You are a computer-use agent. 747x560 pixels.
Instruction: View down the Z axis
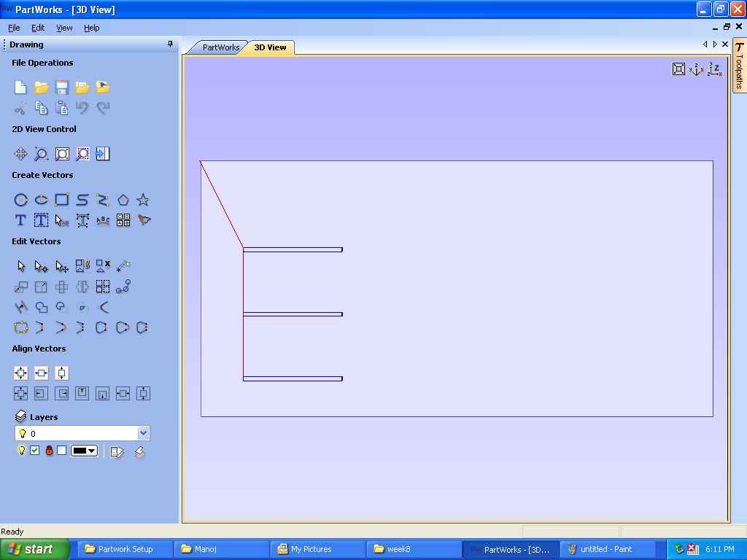[x=715, y=69]
